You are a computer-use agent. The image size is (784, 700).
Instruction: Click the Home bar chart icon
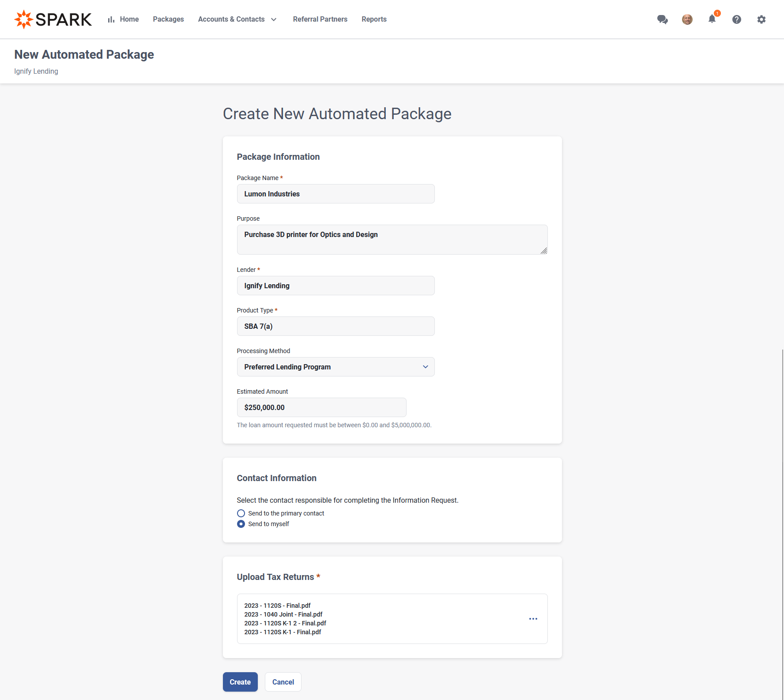click(x=111, y=19)
